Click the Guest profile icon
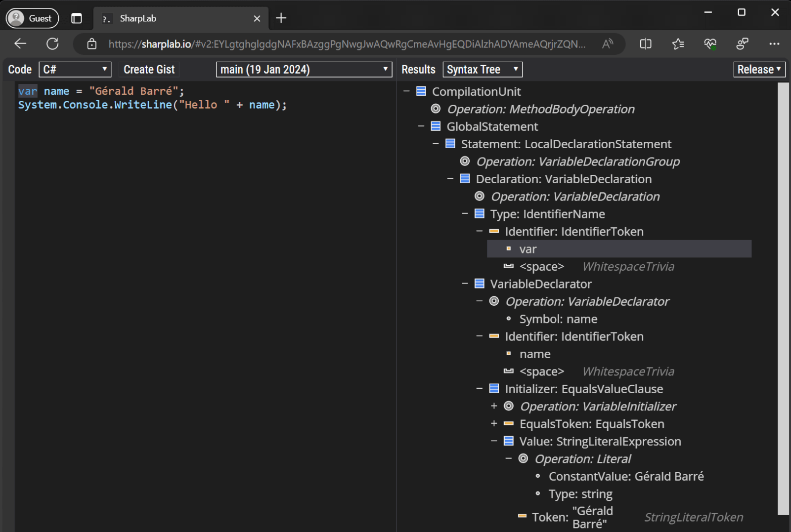This screenshot has width=791, height=532. 17,18
